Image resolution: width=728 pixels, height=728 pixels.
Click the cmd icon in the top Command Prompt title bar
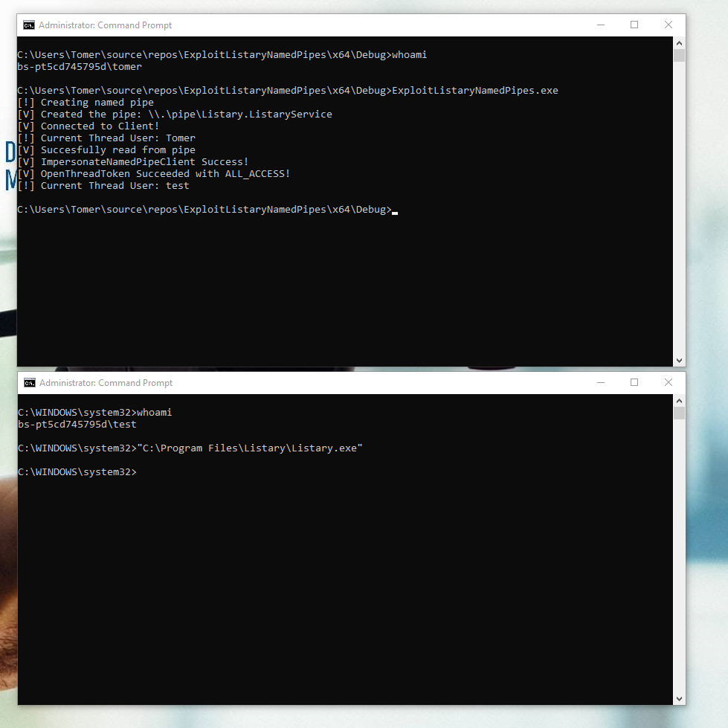29,25
